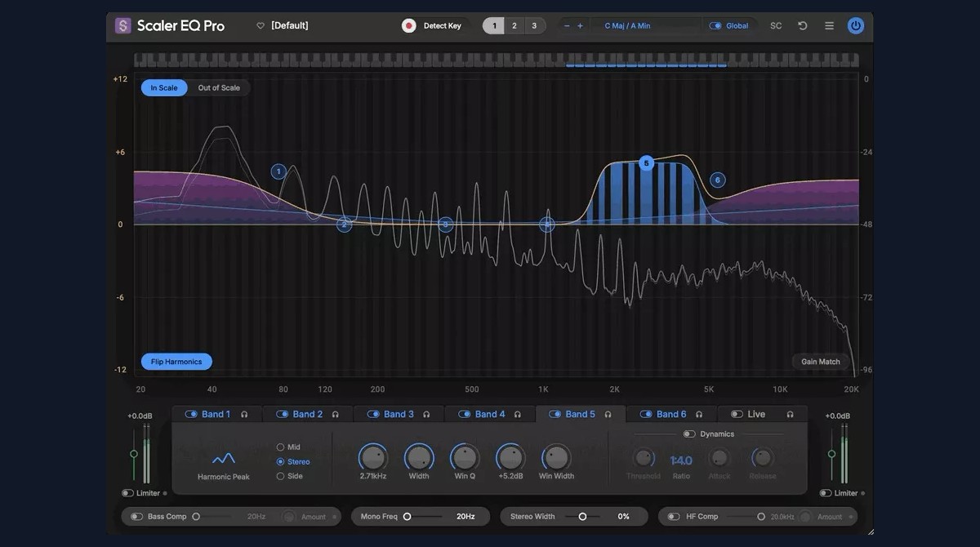Enable the Live band switch
This screenshot has height=547, width=980.
(x=737, y=415)
